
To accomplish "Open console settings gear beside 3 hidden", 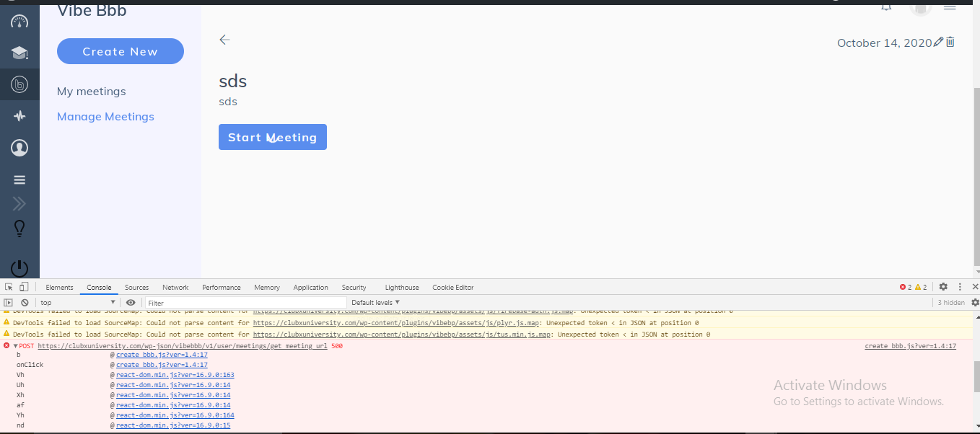I will 975,303.
